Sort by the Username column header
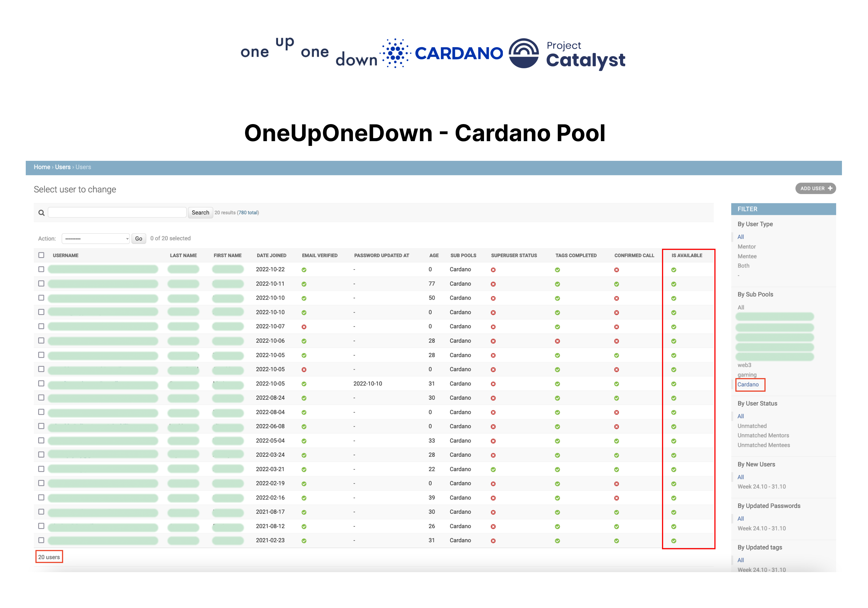The image size is (868, 608). coord(65,255)
